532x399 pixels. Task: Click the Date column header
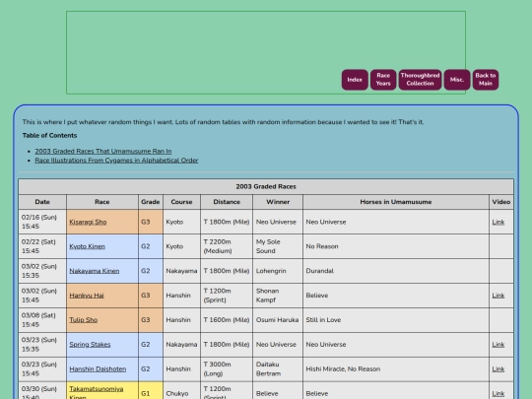click(42, 202)
